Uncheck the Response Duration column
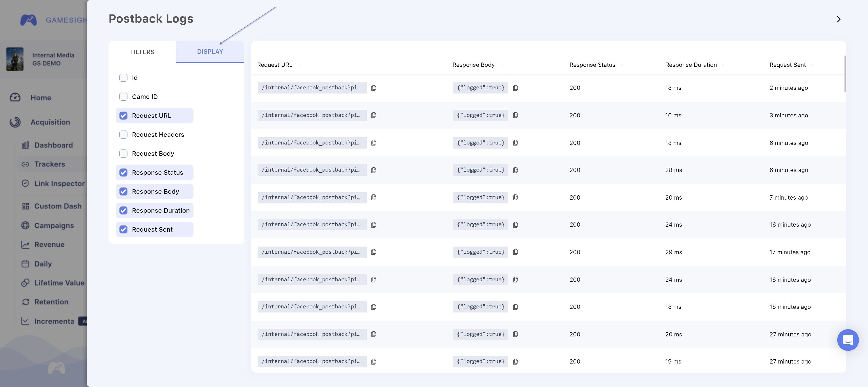The image size is (868, 387). pyautogui.click(x=123, y=211)
